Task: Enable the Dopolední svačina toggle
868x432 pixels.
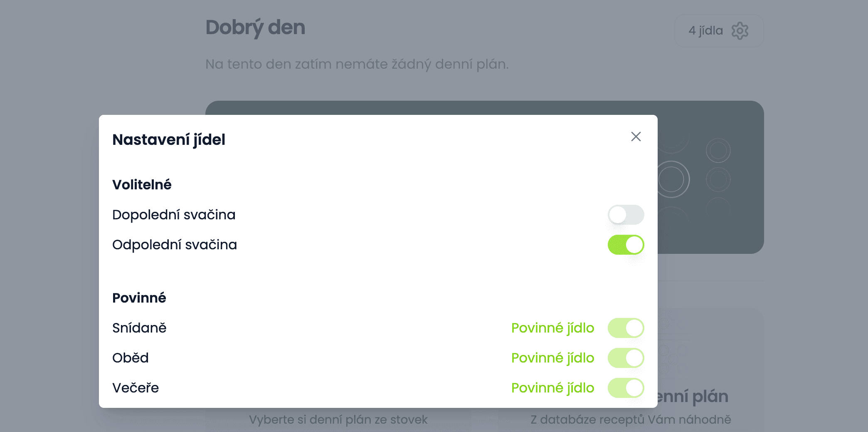Action: click(x=626, y=215)
